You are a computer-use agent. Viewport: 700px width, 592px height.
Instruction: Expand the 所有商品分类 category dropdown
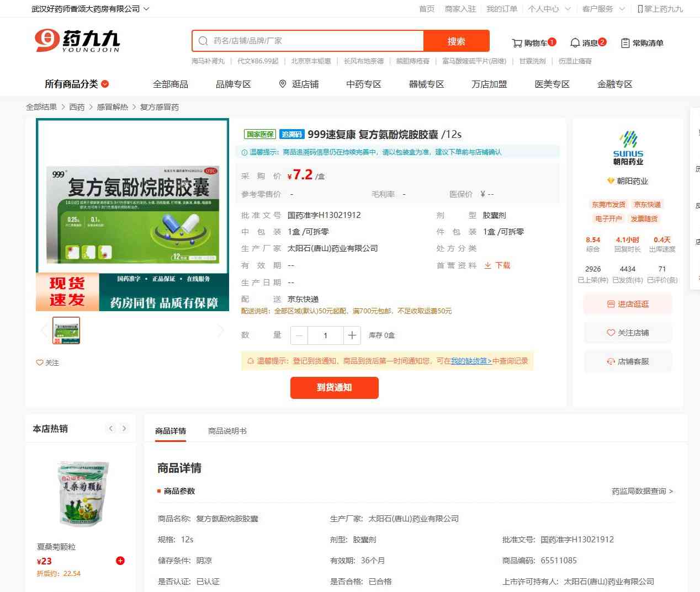[x=77, y=84]
